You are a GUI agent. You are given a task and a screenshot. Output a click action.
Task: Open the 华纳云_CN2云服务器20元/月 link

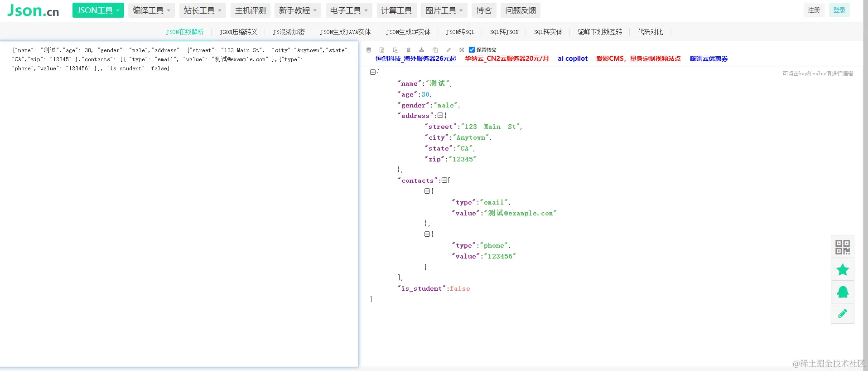pos(506,59)
